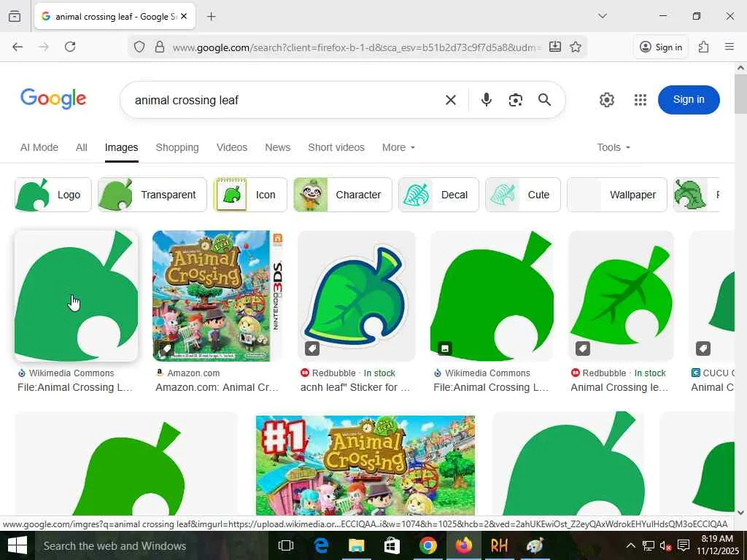Open Firefox tracking protection shield
747x560 pixels.
tap(139, 47)
